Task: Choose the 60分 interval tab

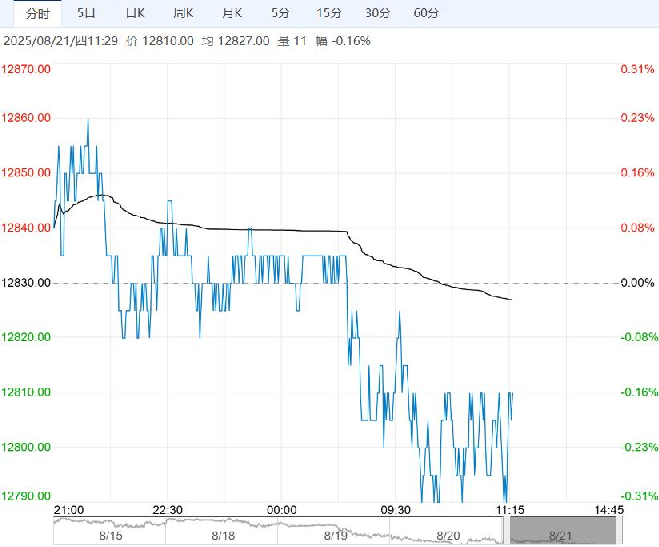Action: (x=426, y=13)
